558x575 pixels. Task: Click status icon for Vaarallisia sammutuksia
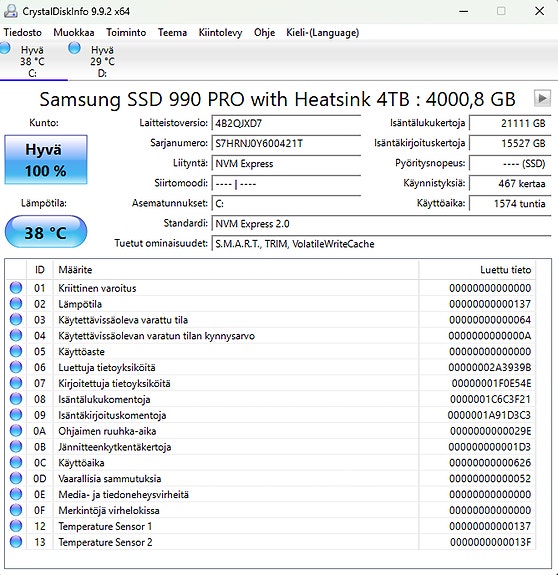coord(16,478)
